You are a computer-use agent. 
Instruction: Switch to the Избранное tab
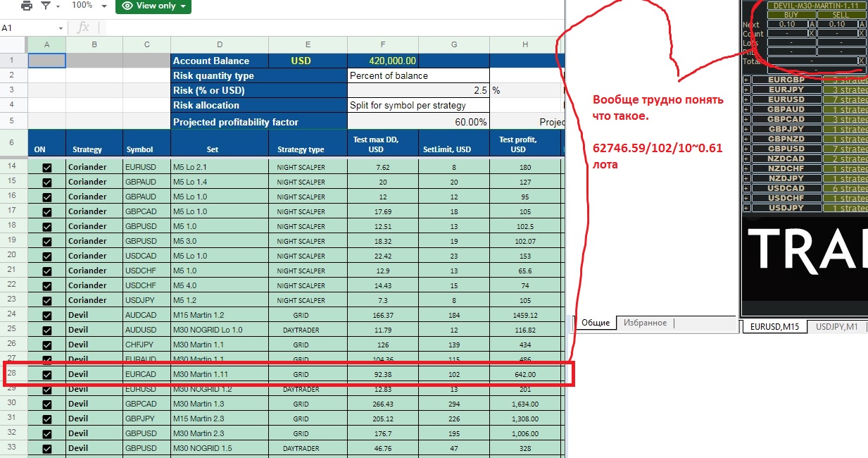645,323
